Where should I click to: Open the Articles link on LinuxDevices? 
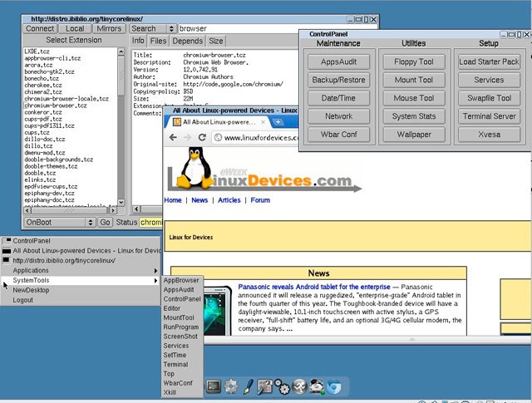[x=229, y=200]
